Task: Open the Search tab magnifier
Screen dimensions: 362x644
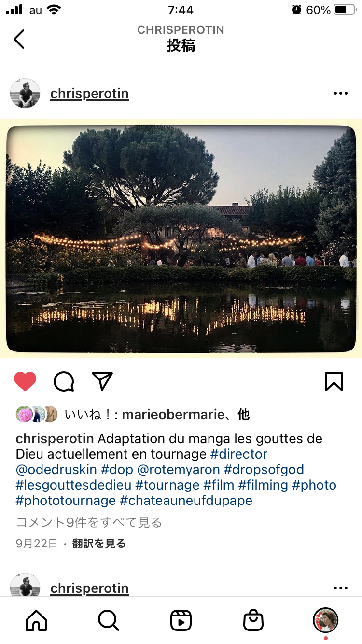Action: (109, 620)
